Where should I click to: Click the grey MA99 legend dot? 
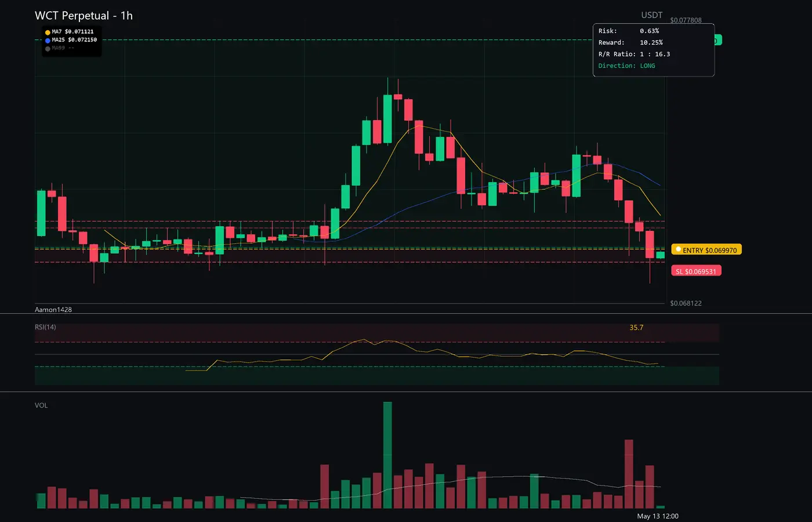click(48, 49)
